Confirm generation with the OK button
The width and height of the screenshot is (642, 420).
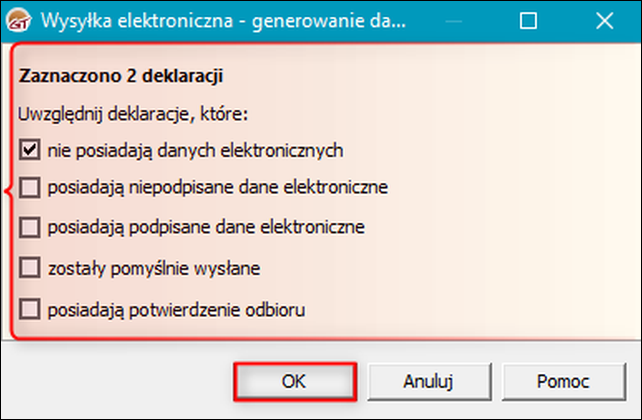(295, 382)
